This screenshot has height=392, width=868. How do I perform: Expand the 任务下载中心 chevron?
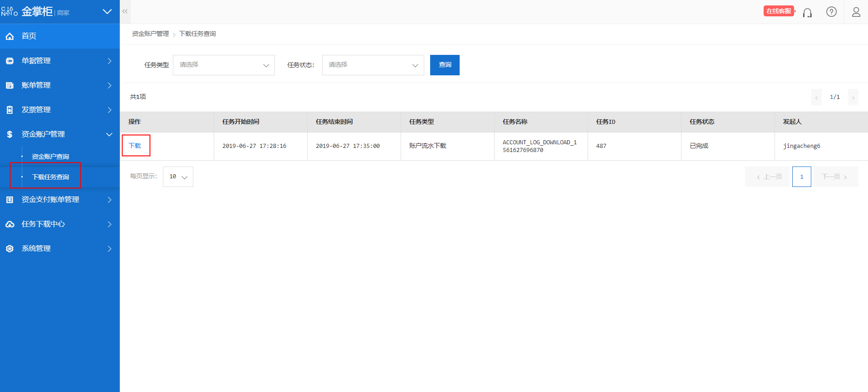(109, 224)
